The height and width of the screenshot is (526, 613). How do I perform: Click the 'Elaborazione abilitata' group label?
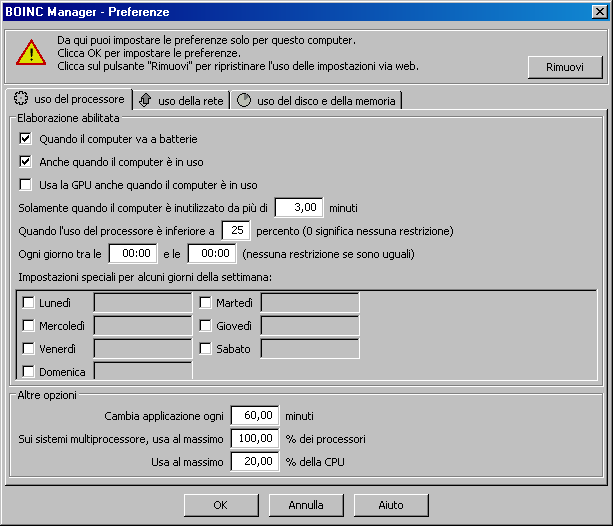coord(68,118)
